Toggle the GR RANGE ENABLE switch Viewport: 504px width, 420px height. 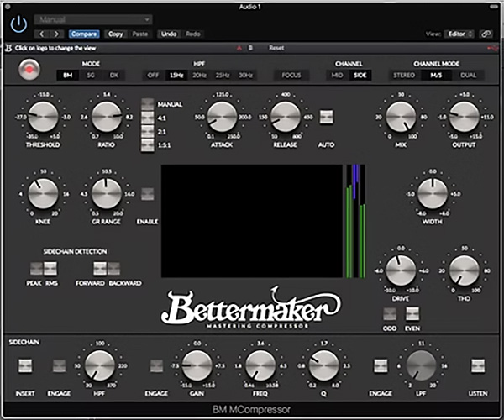[148, 194]
